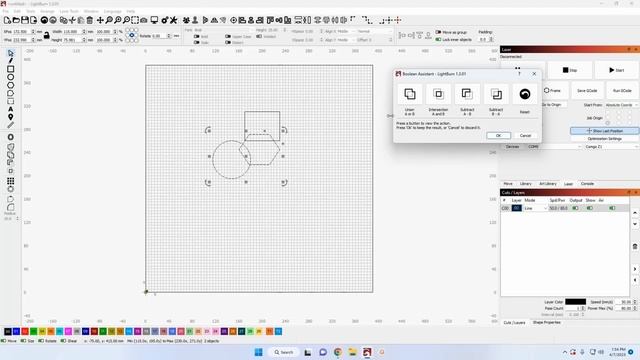Cancel the Boolean Assistant dialog
Screen dimensions: 640x360
point(525,136)
